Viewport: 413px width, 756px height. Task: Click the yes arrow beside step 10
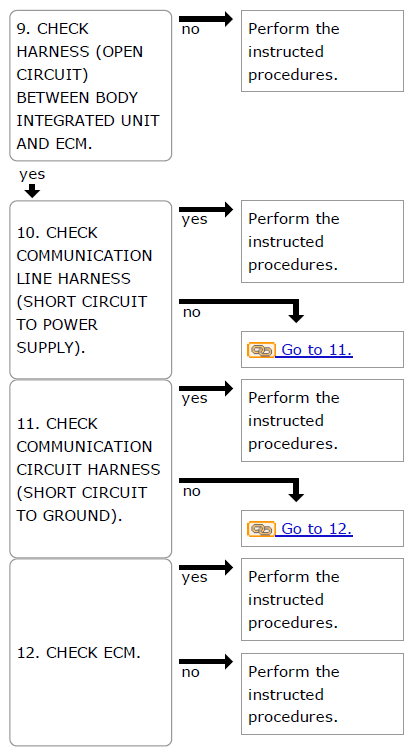pos(206,209)
